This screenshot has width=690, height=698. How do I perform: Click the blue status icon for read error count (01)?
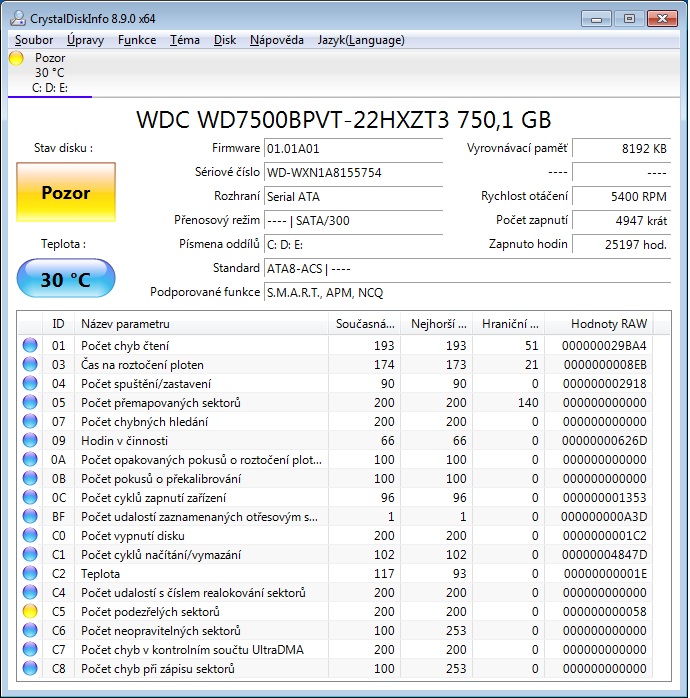(30, 346)
